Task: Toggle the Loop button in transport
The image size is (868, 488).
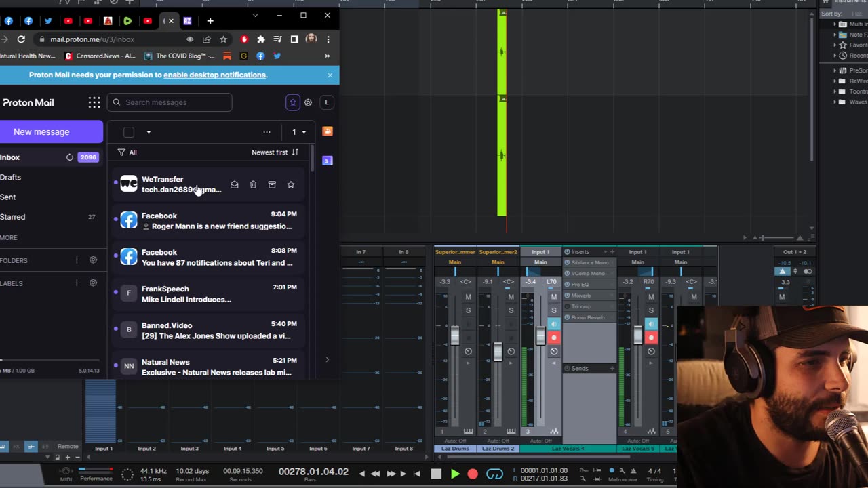Action: [495, 474]
